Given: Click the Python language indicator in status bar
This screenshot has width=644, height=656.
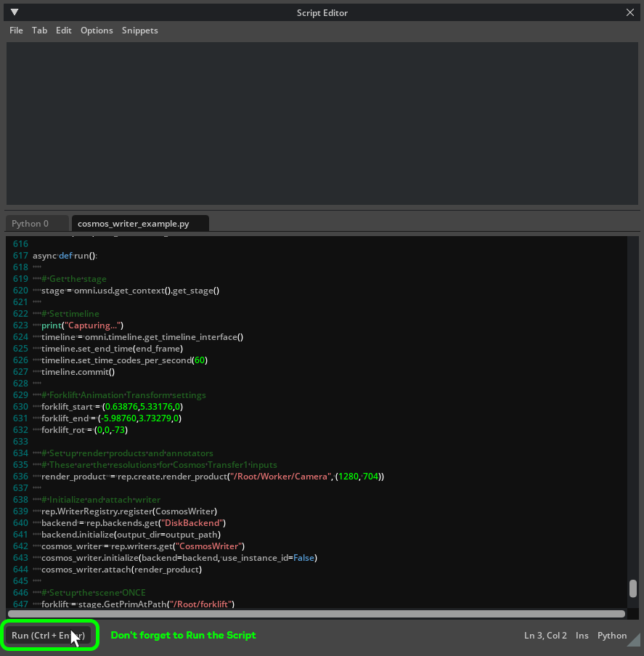Looking at the screenshot, I should point(611,636).
